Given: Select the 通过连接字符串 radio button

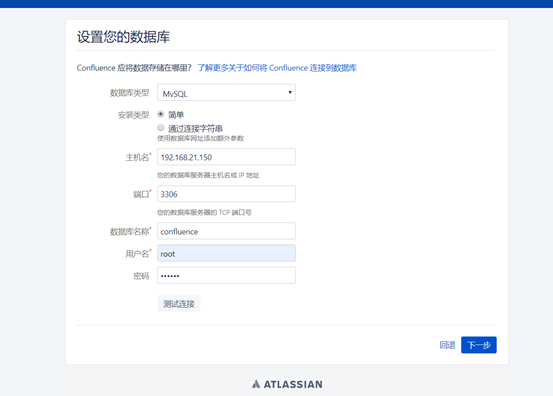Looking at the screenshot, I should point(161,128).
